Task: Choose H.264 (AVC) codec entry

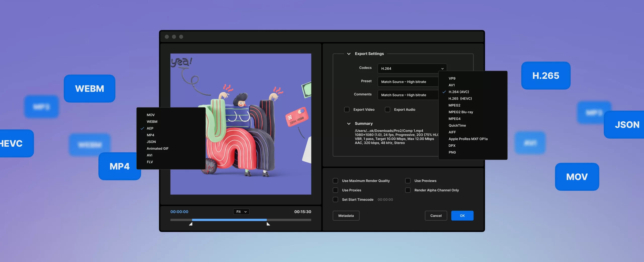Action: (x=459, y=92)
